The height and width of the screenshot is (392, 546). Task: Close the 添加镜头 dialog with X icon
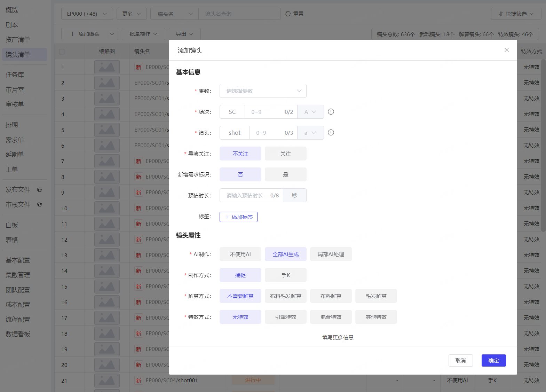pyautogui.click(x=506, y=50)
